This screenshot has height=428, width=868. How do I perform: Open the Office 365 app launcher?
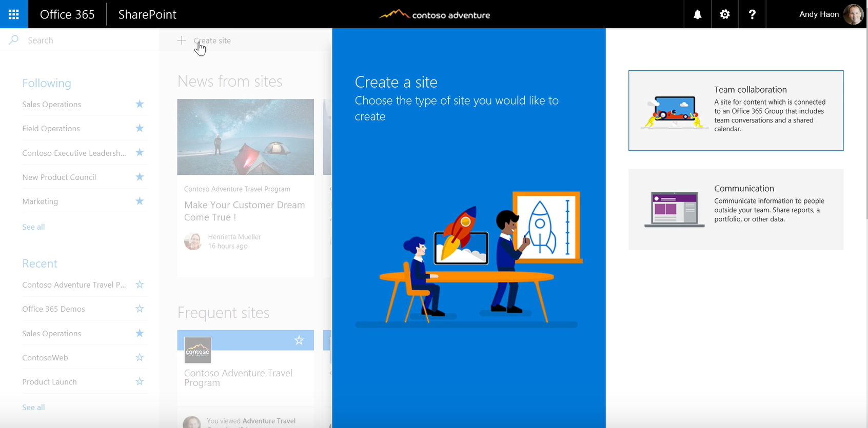click(14, 14)
